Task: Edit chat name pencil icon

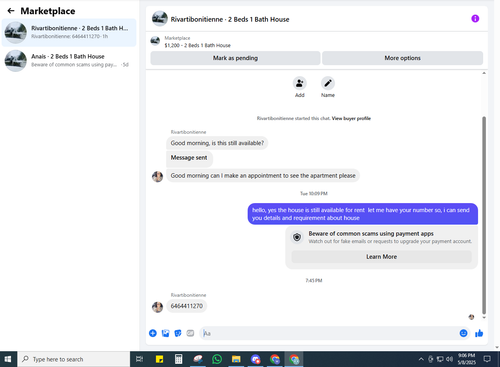Action: [328, 83]
